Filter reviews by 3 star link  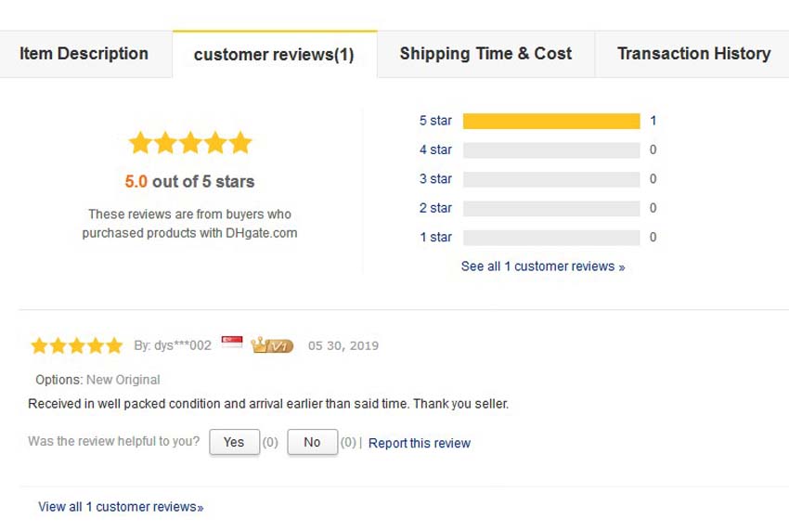click(x=435, y=179)
